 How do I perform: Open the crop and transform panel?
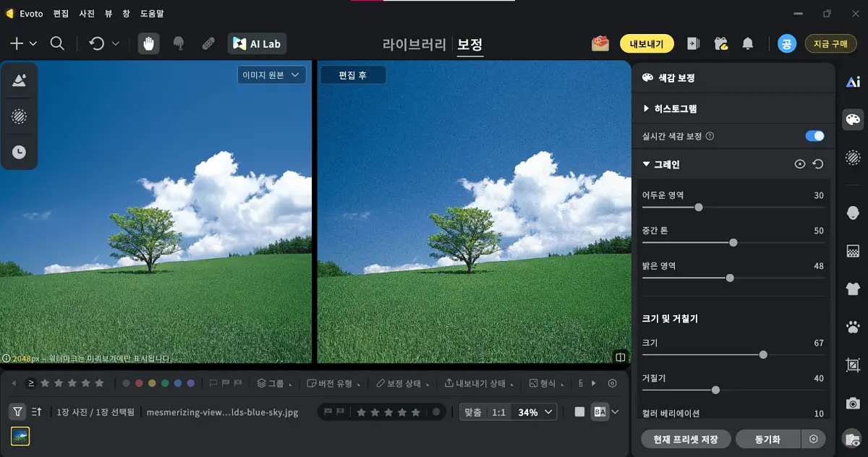(x=853, y=365)
